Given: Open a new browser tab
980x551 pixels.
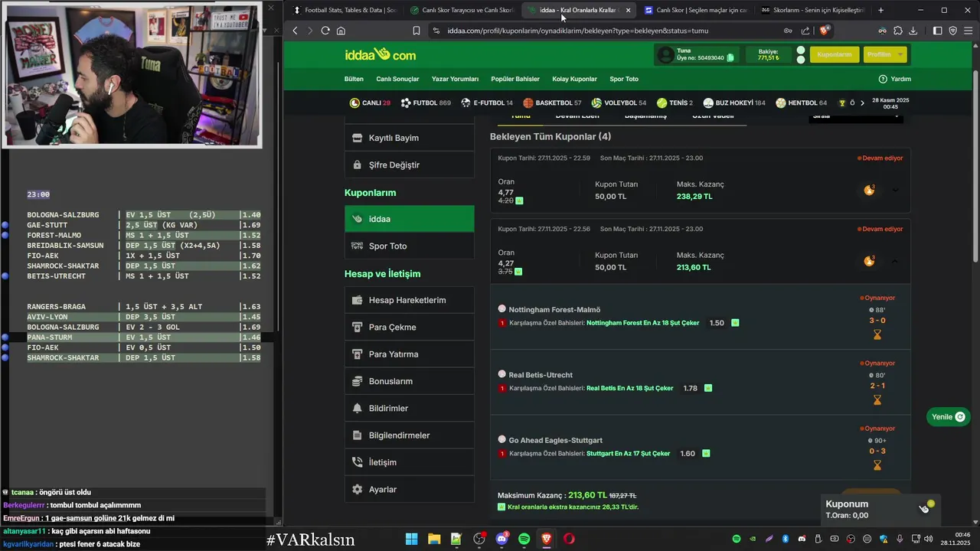Looking at the screenshot, I should pyautogui.click(x=880, y=10).
